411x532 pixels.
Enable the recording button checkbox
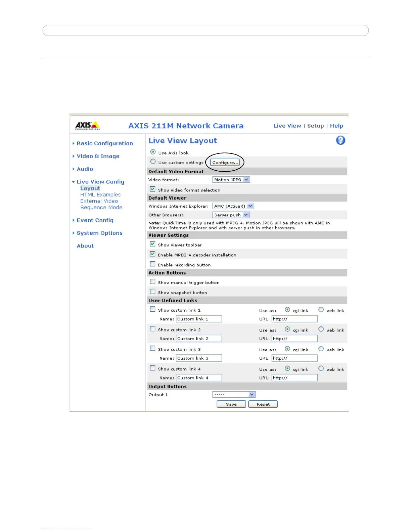153,264
